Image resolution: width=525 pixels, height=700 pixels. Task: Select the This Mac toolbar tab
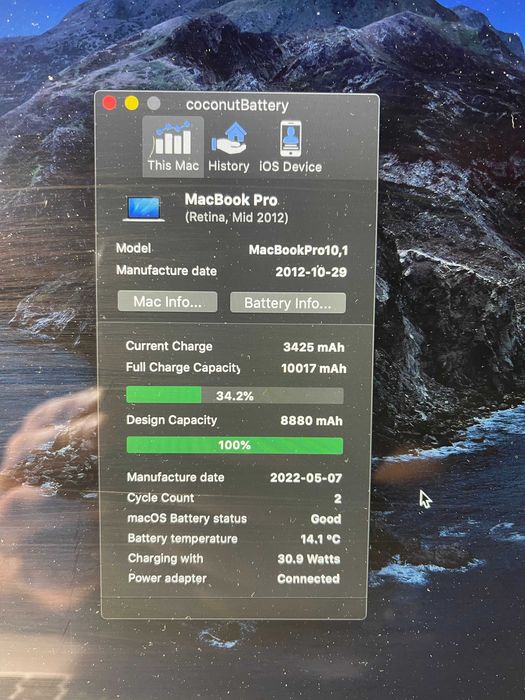pyautogui.click(x=173, y=147)
